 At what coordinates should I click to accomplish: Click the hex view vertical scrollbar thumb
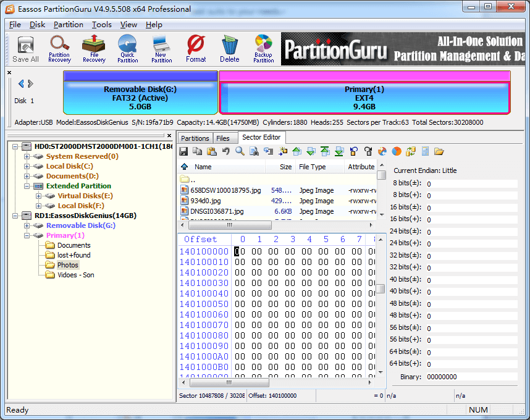point(381,289)
